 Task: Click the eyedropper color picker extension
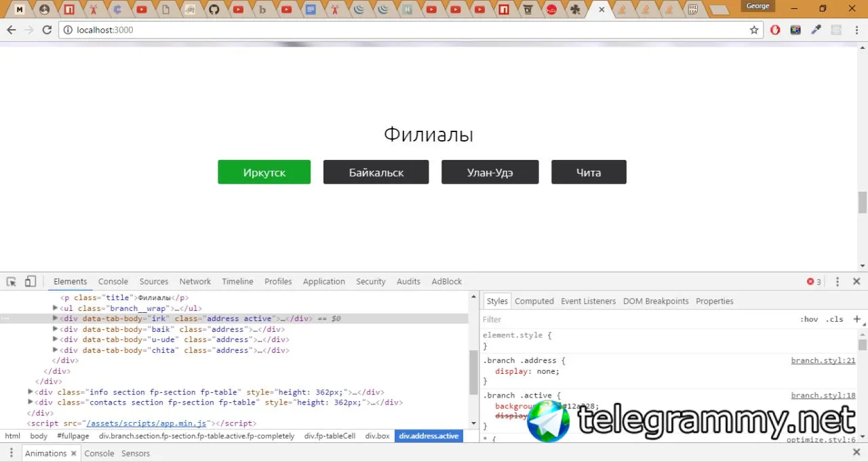coord(816,30)
